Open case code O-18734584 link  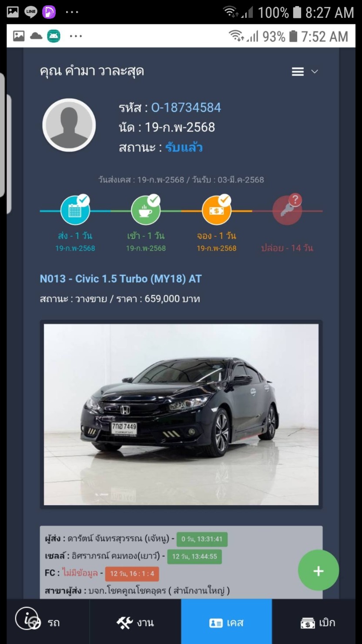pos(186,107)
